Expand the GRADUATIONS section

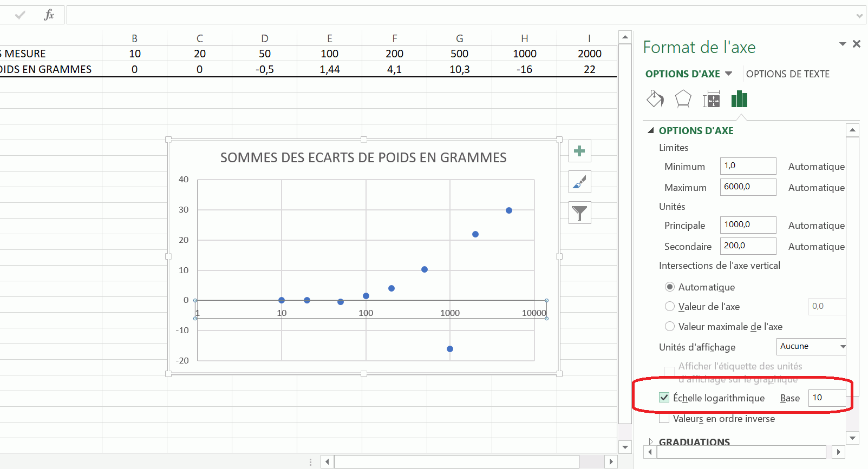click(651, 442)
